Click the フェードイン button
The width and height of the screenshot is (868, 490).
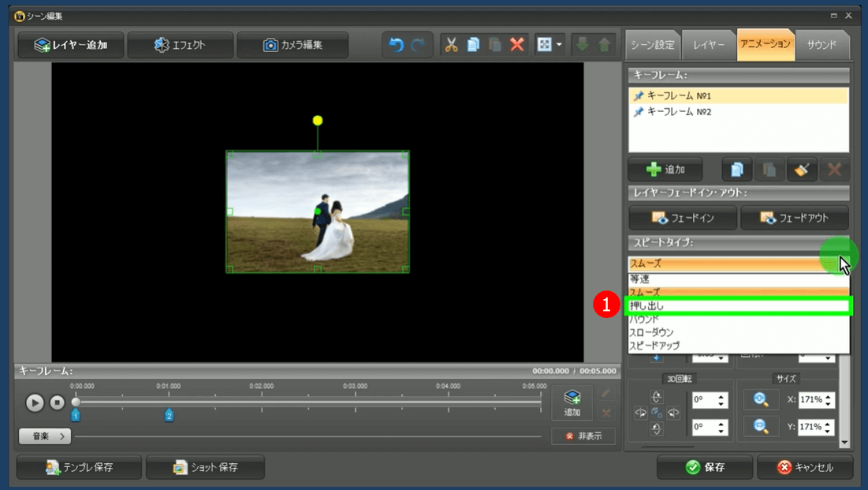tap(683, 218)
